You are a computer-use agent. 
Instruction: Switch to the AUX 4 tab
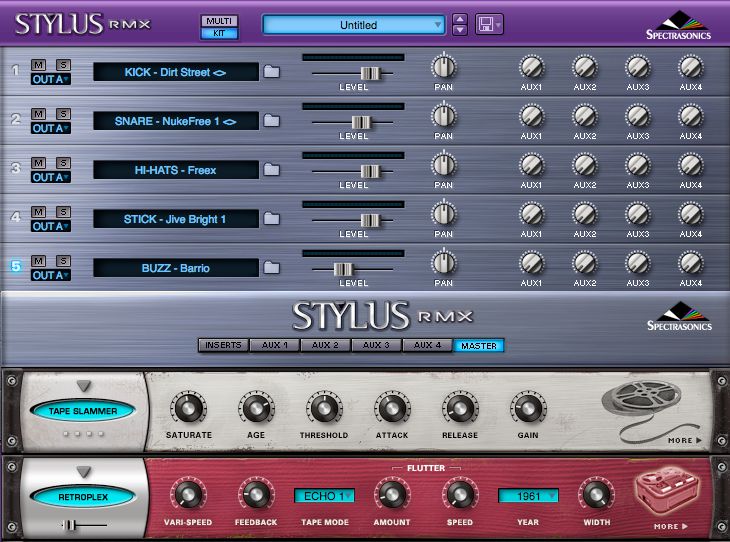pyautogui.click(x=427, y=345)
